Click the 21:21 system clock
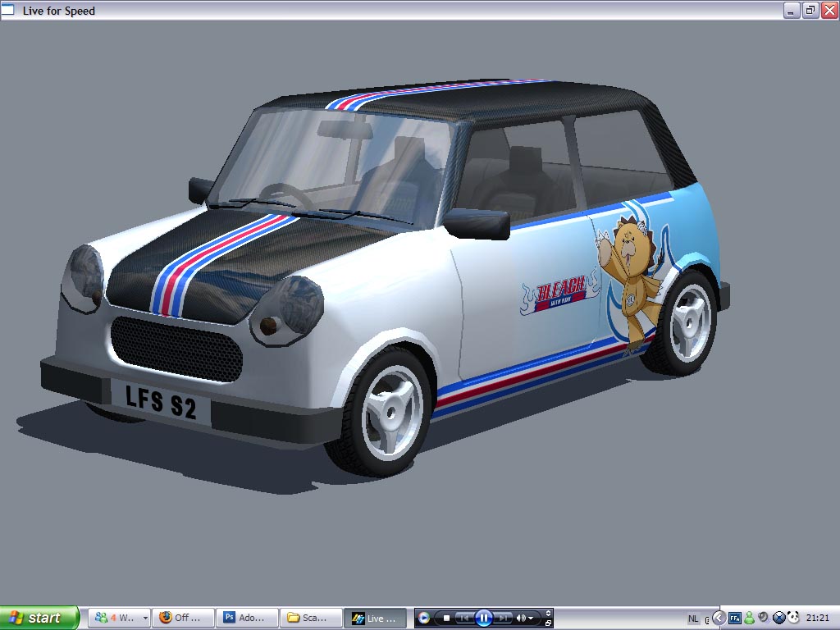 point(818,619)
